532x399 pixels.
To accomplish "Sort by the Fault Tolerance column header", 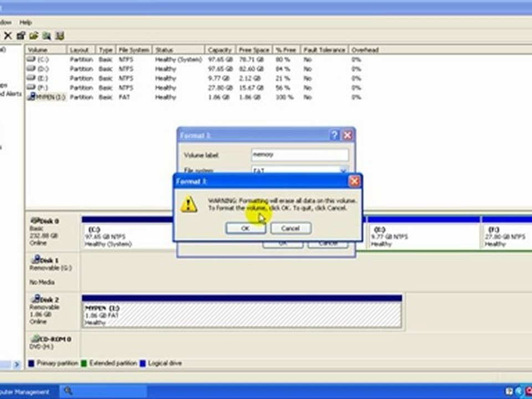I will coord(324,50).
